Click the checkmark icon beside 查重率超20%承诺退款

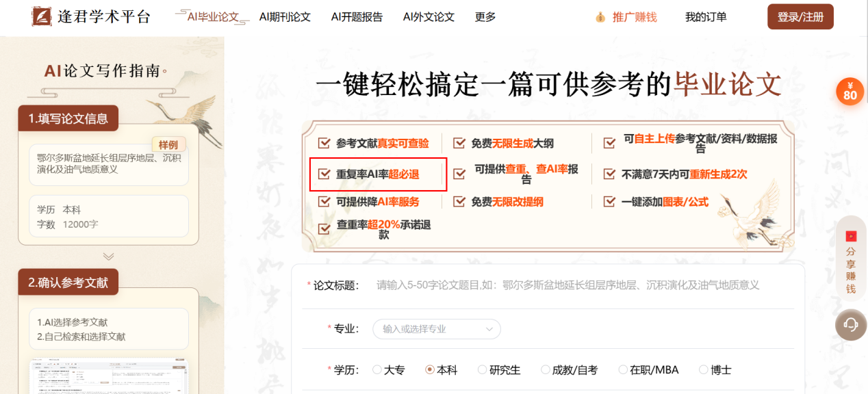324,229
